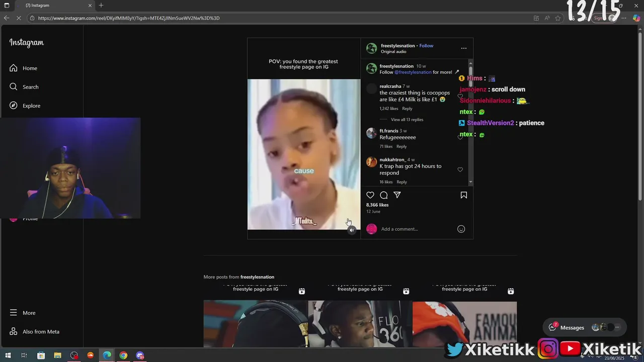Launch Microsoft Store from taskbar
Screen dimensions: 644x362
click(41, 355)
